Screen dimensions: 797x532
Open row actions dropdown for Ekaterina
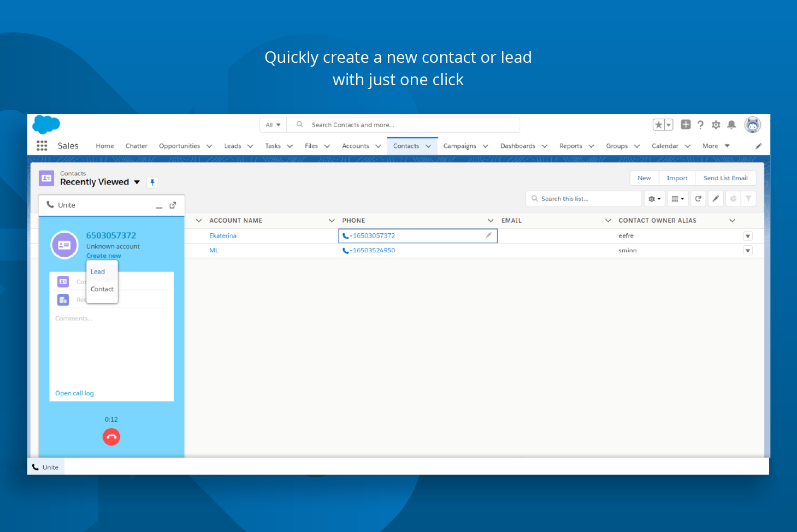click(x=748, y=236)
